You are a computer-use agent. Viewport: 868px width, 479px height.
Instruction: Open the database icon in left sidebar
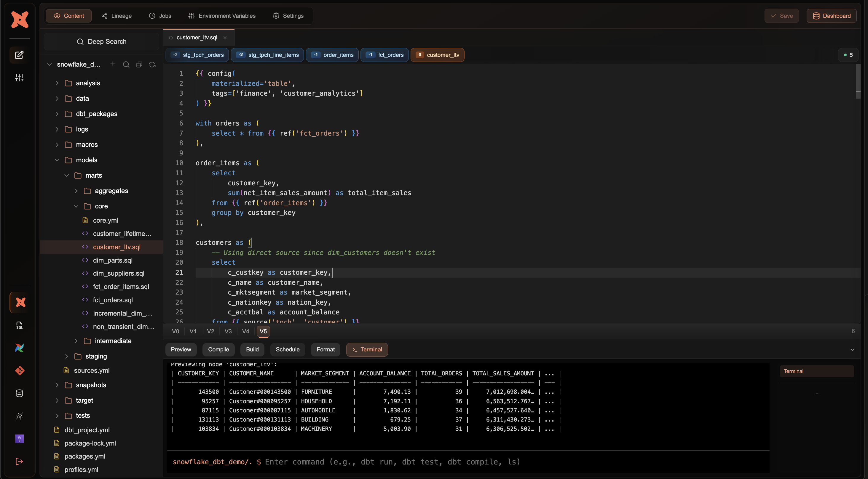(19, 393)
